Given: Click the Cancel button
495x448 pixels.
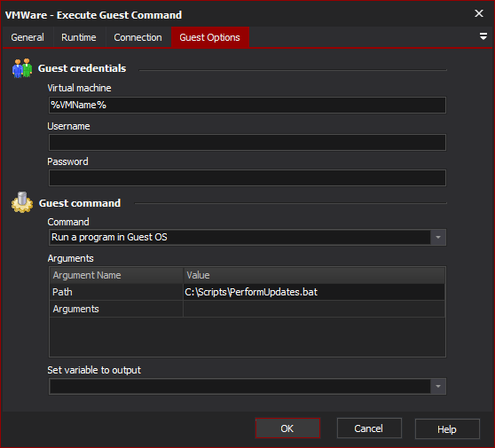Looking at the screenshot, I should tap(369, 428).
